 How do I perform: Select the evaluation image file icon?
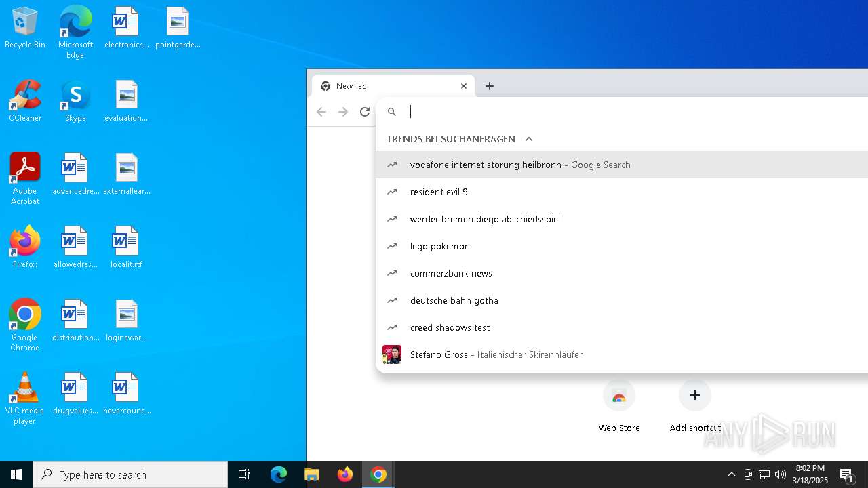tap(126, 101)
